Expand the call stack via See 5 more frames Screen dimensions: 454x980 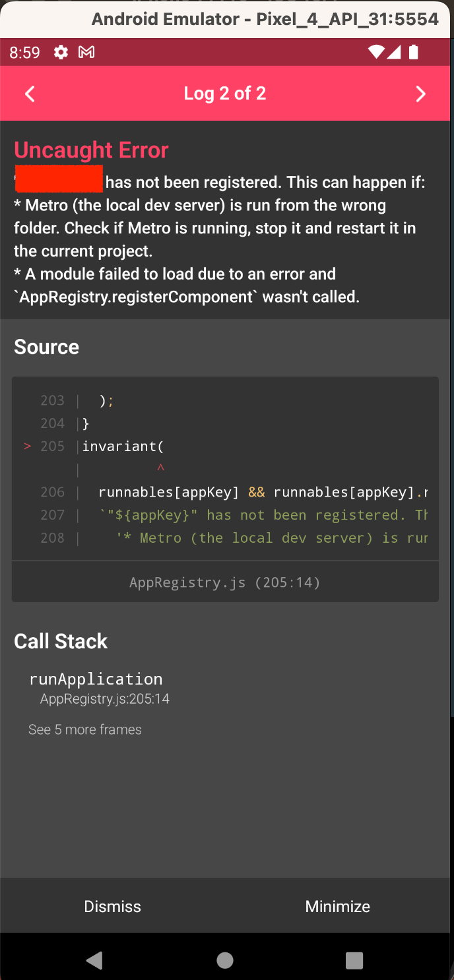coord(84,729)
